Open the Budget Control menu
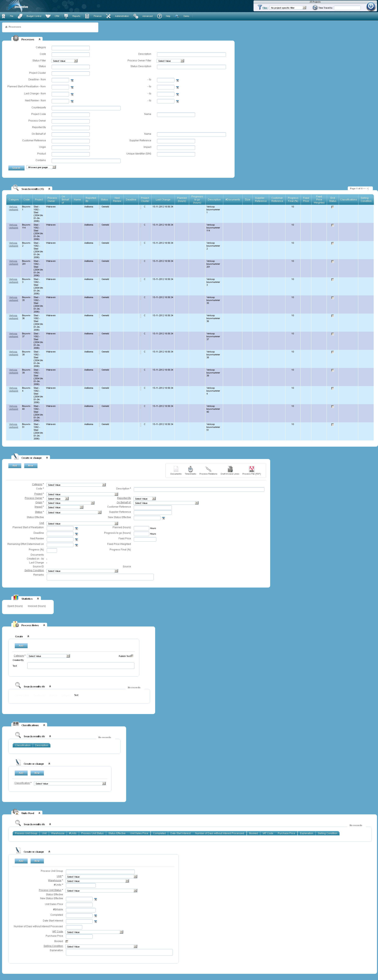 pyautogui.click(x=34, y=16)
